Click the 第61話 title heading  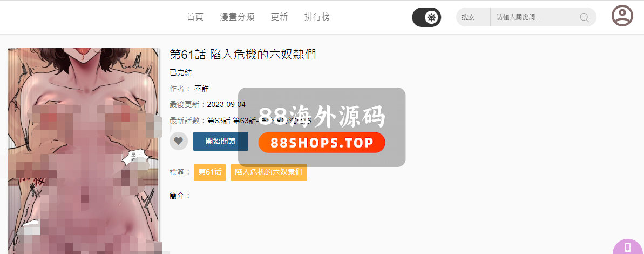[x=243, y=54]
